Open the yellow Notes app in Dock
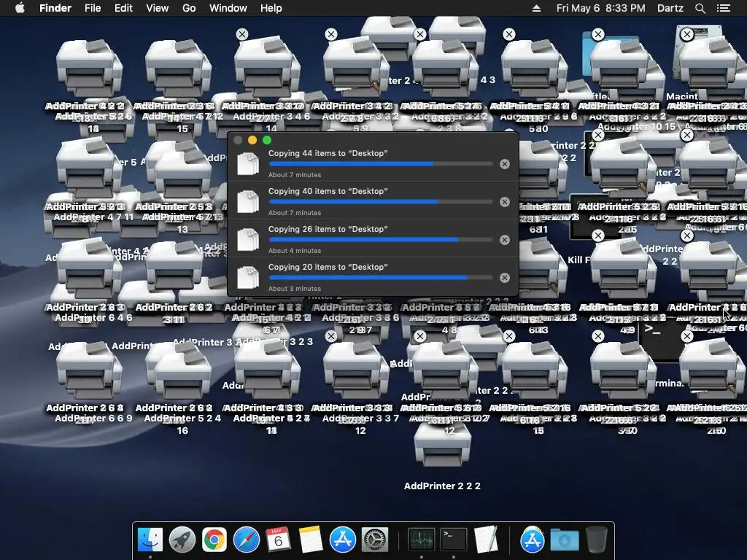 [311, 540]
